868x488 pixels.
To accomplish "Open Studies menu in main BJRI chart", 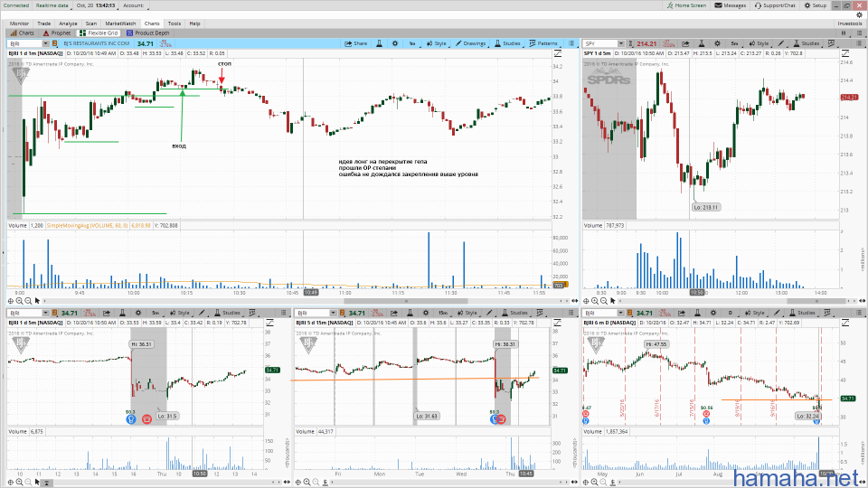I will click(507, 43).
